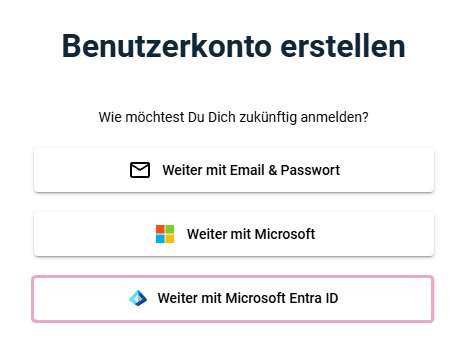Click the word 'erstellen' in the title
Viewport: 468px width, 364px height.
pos(343,46)
